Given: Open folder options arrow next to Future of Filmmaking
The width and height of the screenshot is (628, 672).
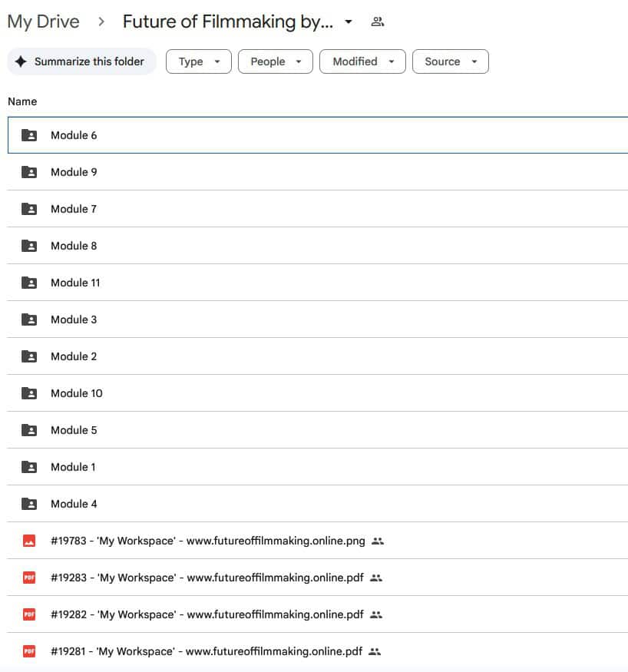Looking at the screenshot, I should [x=349, y=22].
